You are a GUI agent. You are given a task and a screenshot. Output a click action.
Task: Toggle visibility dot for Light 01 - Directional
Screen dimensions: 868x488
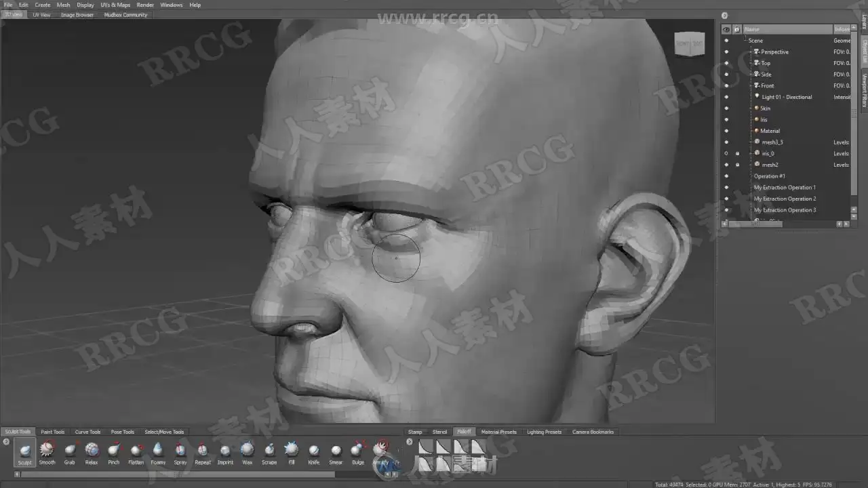[x=726, y=97]
